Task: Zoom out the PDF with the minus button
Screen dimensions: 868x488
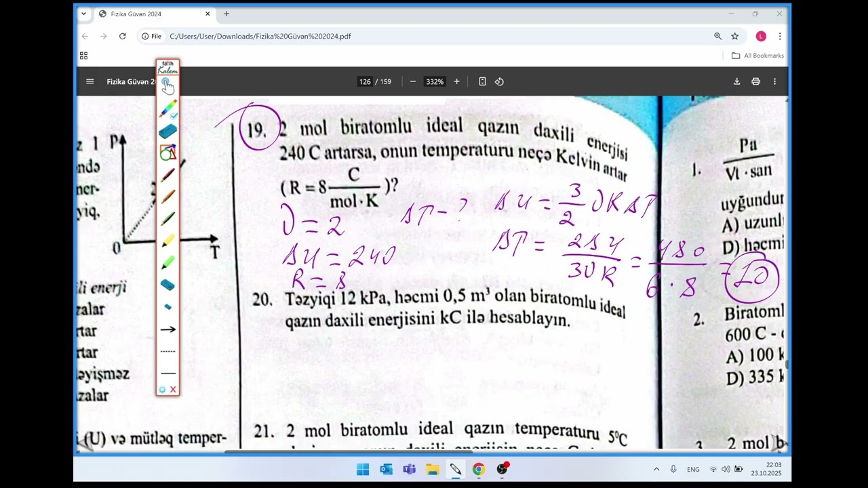Action: click(x=413, y=81)
